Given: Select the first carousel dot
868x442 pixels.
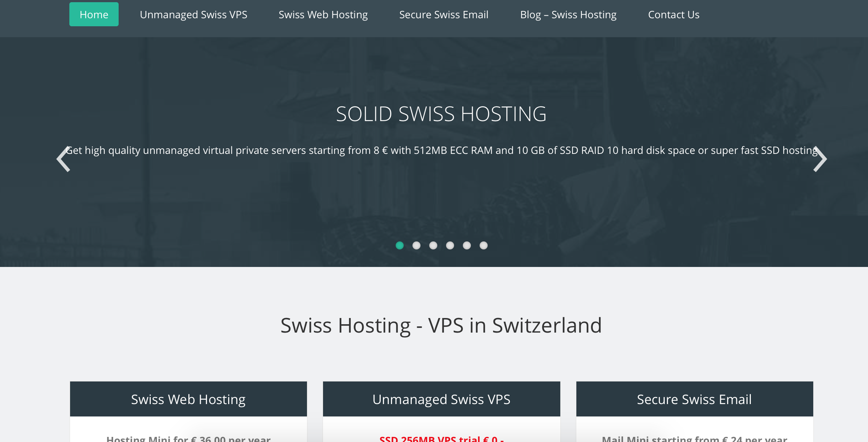Looking at the screenshot, I should (400, 245).
